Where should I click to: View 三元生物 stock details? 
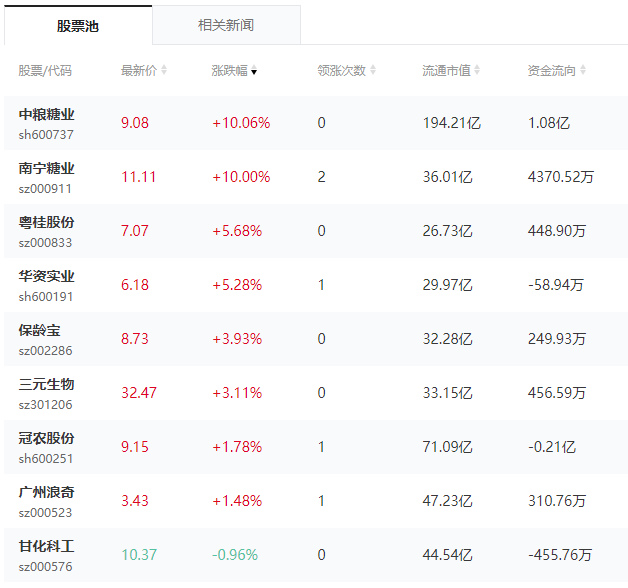[x=46, y=384]
